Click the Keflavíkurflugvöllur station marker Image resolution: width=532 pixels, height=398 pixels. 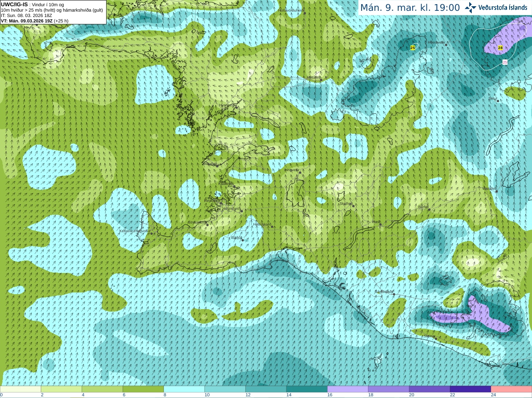[151, 233]
